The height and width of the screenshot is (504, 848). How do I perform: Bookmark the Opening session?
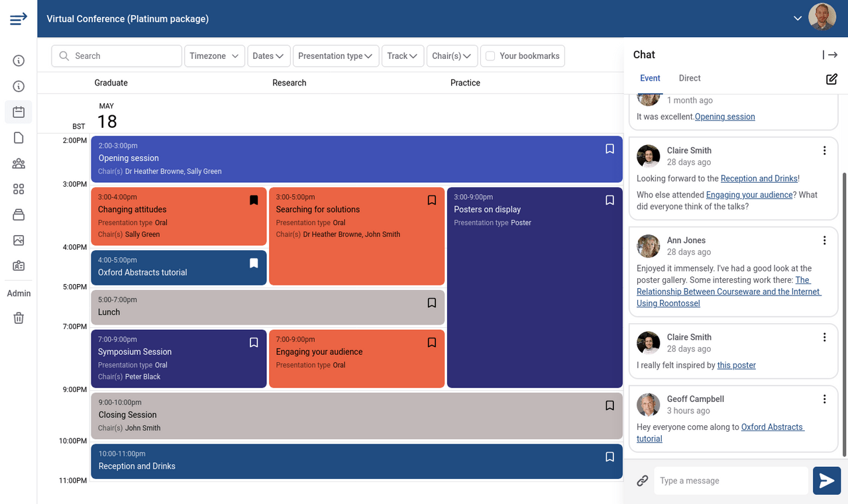tap(609, 149)
